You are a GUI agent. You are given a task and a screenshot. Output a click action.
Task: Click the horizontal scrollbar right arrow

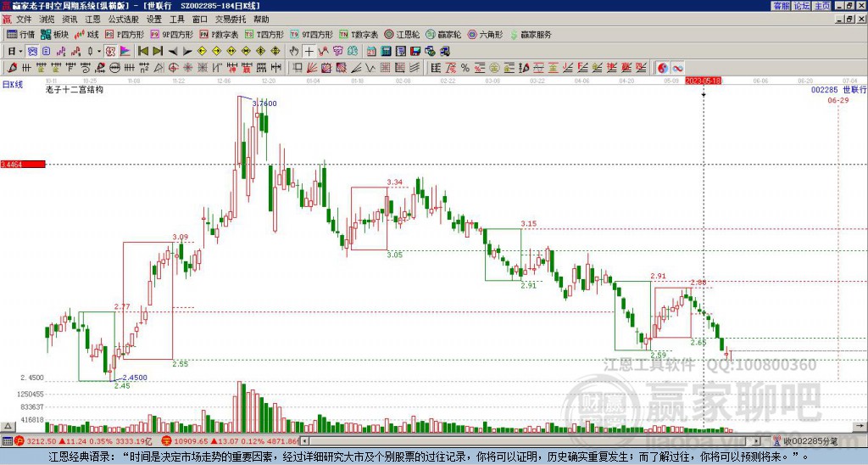pos(757,441)
